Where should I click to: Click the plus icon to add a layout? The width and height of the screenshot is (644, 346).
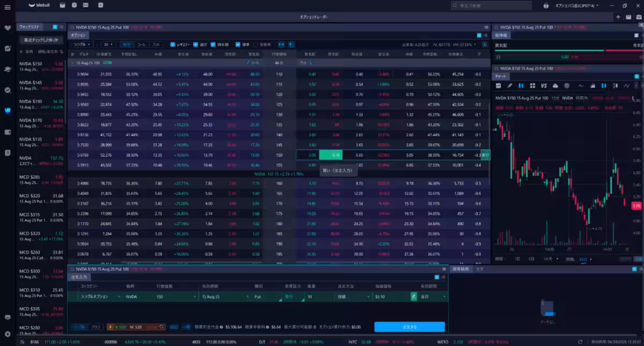(618, 17)
